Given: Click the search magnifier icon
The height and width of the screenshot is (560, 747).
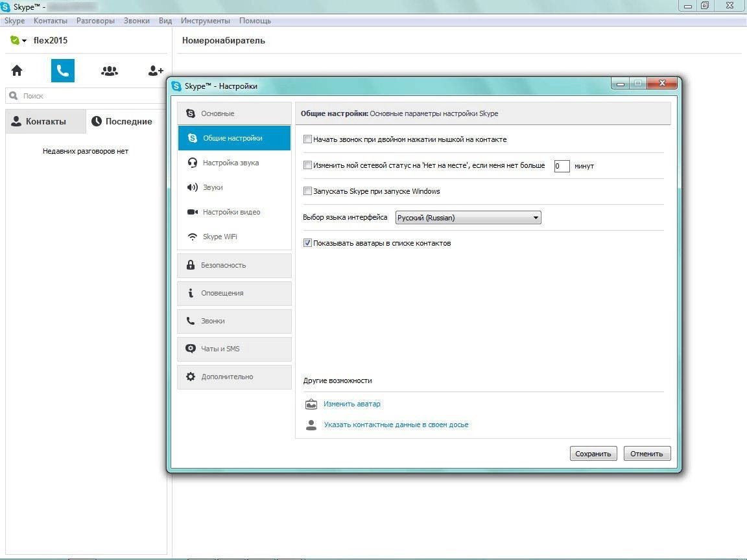Looking at the screenshot, I should coord(14,96).
